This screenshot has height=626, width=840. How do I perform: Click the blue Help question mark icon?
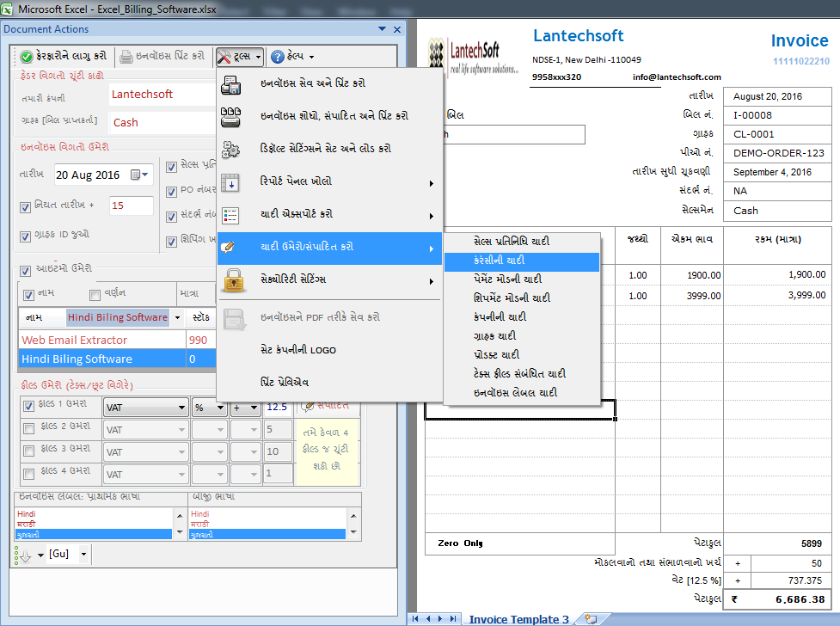coord(278,56)
